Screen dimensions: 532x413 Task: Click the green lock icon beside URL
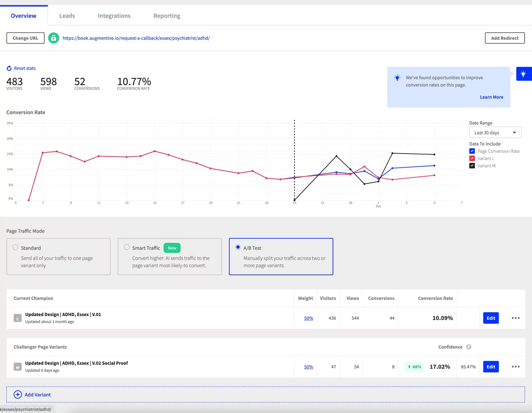coord(53,38)
